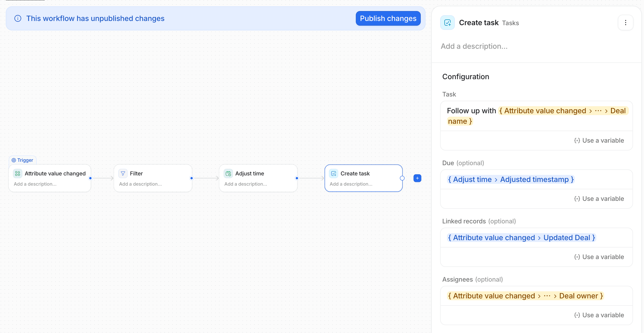Click the Assignees (optional) label
This screenshot has width=644, height=333.
tap(473, 280)
